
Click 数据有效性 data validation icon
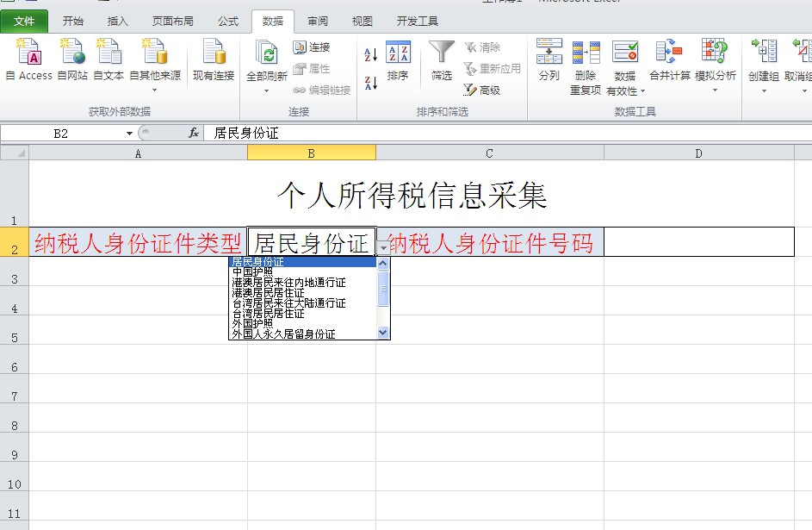click(625, 52)
